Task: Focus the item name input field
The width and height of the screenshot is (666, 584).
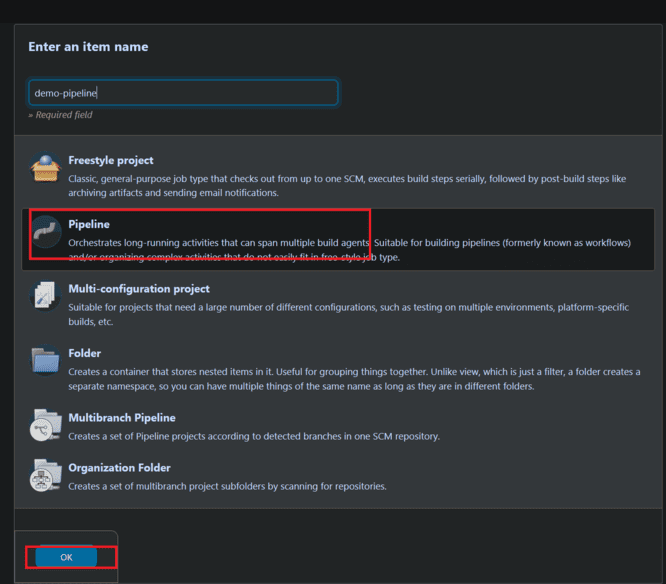Action: point(183,92)
